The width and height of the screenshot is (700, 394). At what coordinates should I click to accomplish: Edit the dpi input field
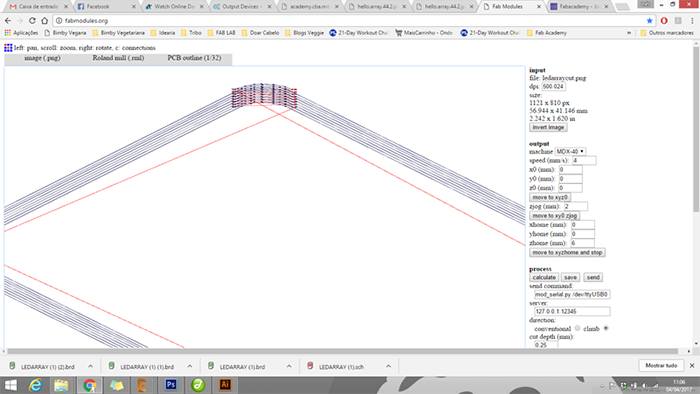coord(554,87)
